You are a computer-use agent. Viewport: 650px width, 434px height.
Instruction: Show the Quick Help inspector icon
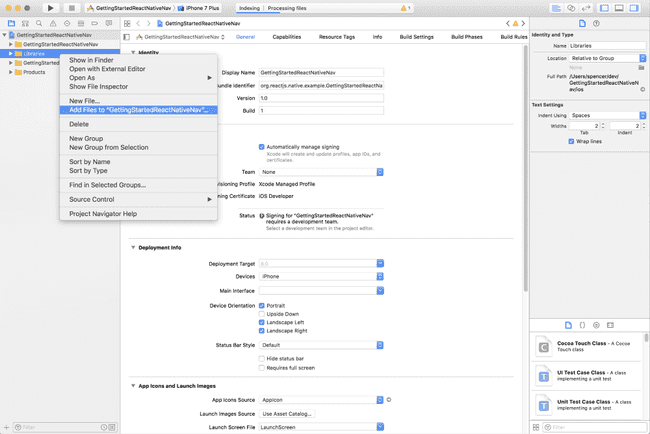click(596, 24)
